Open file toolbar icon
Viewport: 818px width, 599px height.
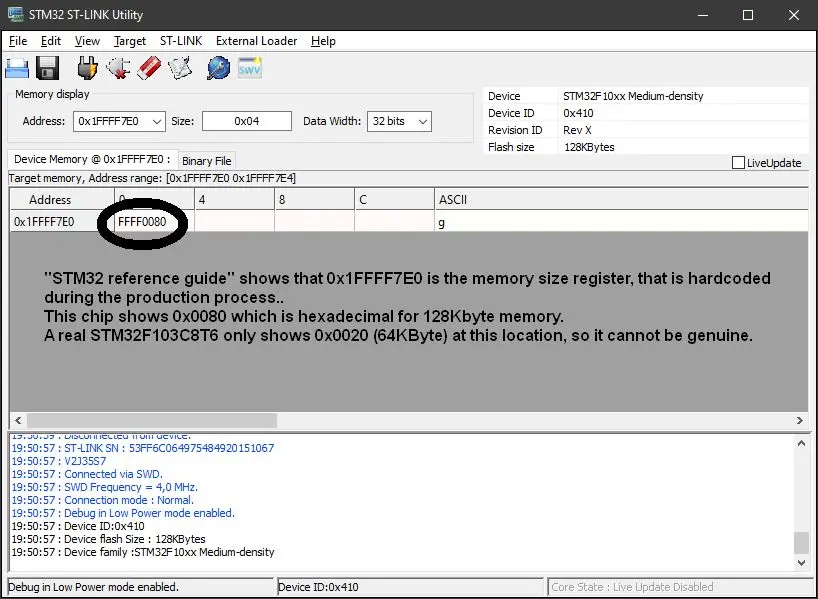pos(17,68)
